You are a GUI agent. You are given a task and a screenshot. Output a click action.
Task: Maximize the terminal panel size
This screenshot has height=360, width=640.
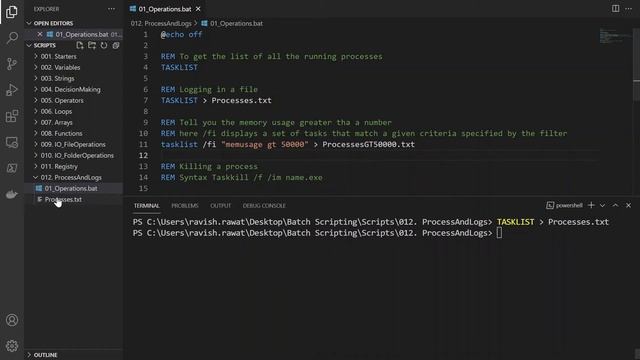point(615,205)
